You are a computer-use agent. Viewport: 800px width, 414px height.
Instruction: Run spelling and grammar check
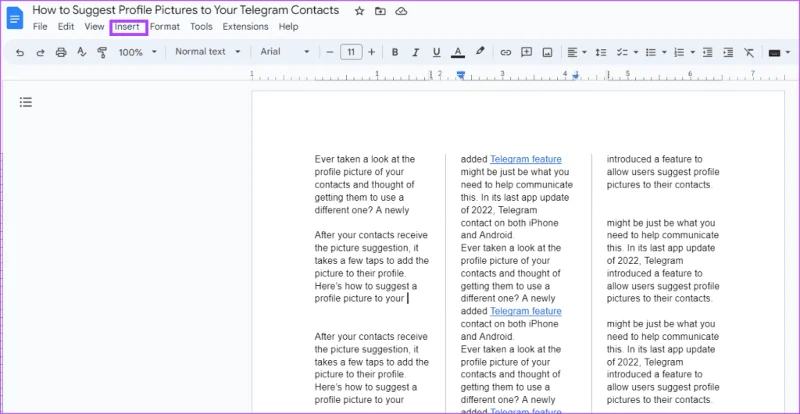tap(82, 52)
